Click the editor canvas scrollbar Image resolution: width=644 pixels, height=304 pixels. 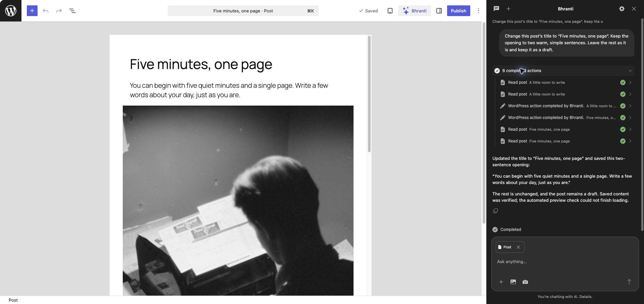click(369, 94)
